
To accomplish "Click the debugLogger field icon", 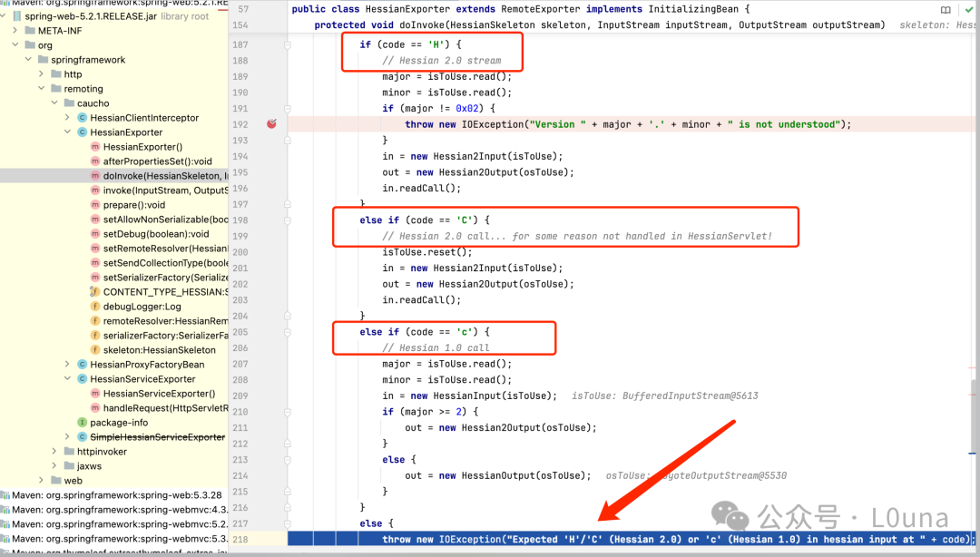I will point(95,307).
